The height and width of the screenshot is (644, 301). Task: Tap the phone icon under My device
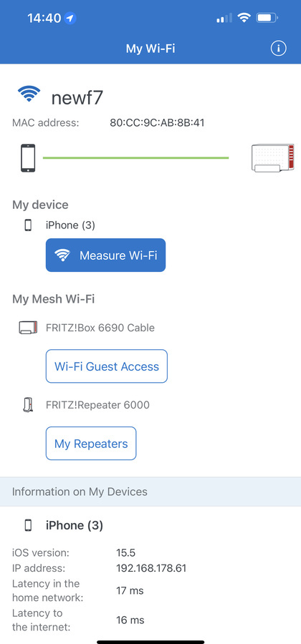(x=28, y=225)
